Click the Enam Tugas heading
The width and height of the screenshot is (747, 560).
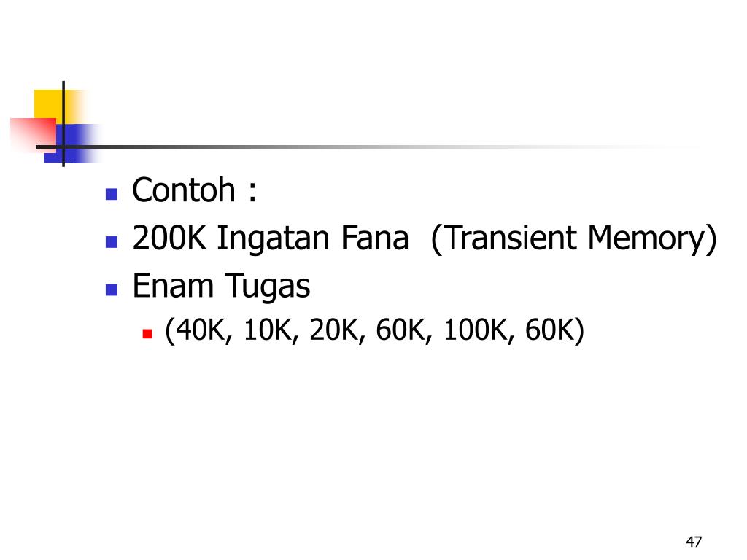tap(221, 286)
